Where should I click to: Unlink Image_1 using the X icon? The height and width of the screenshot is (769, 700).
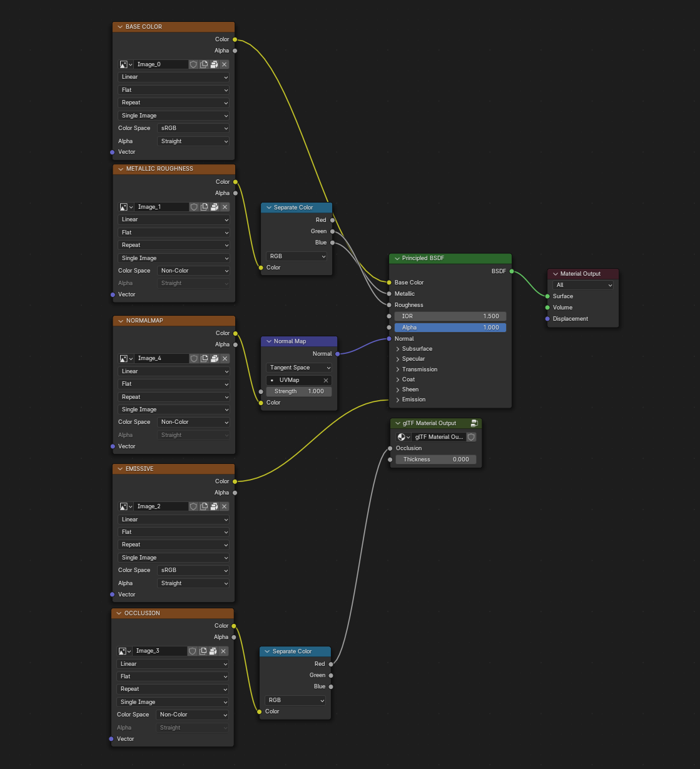point(225,206)
